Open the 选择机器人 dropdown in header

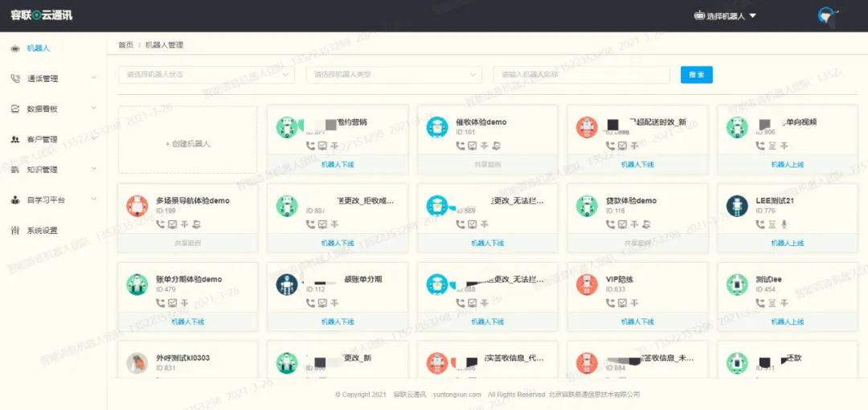click(725, 15)
